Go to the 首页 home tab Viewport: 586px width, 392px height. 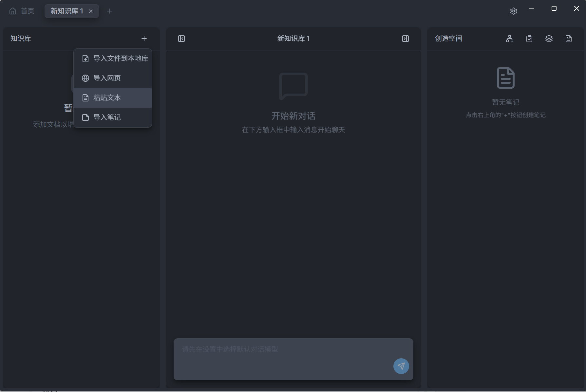click(x=27, y=11)
